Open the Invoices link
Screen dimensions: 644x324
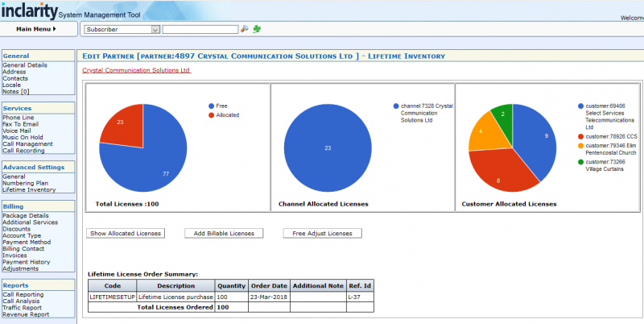point(14,255)
